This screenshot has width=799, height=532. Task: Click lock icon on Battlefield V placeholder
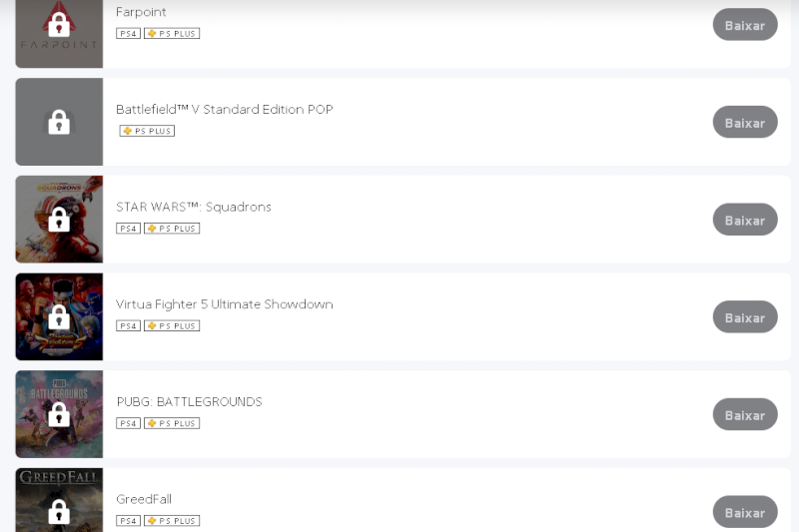pyautogui.click(x=59, y=122)
